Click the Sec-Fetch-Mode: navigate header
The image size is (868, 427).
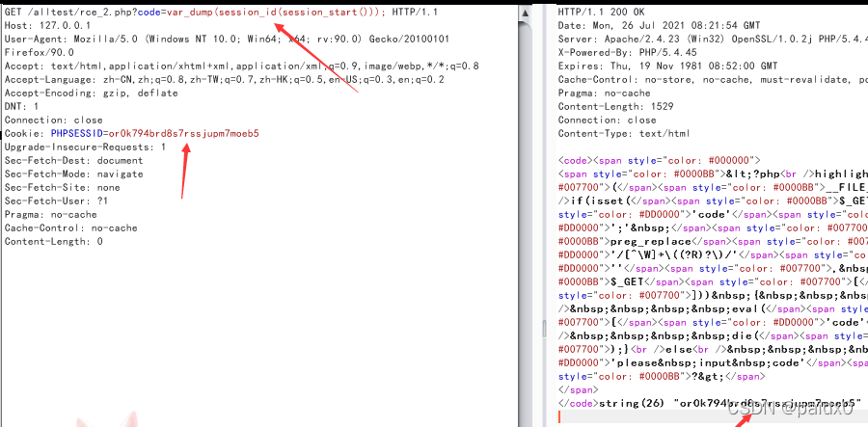(x=73, y=174)
